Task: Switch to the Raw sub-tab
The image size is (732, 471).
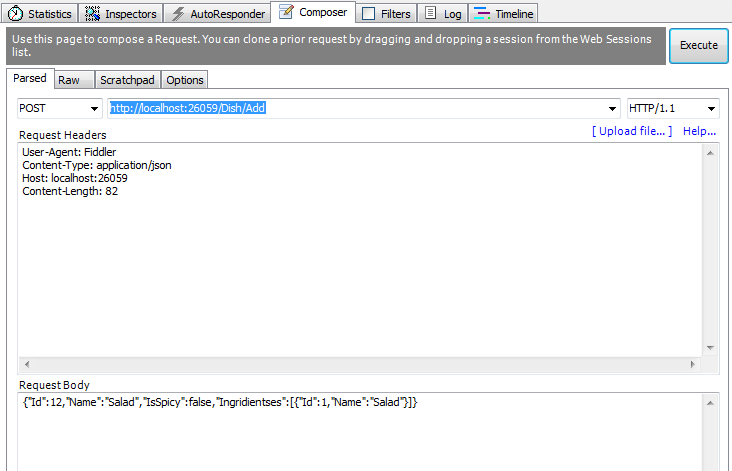Action: point(74,80)
